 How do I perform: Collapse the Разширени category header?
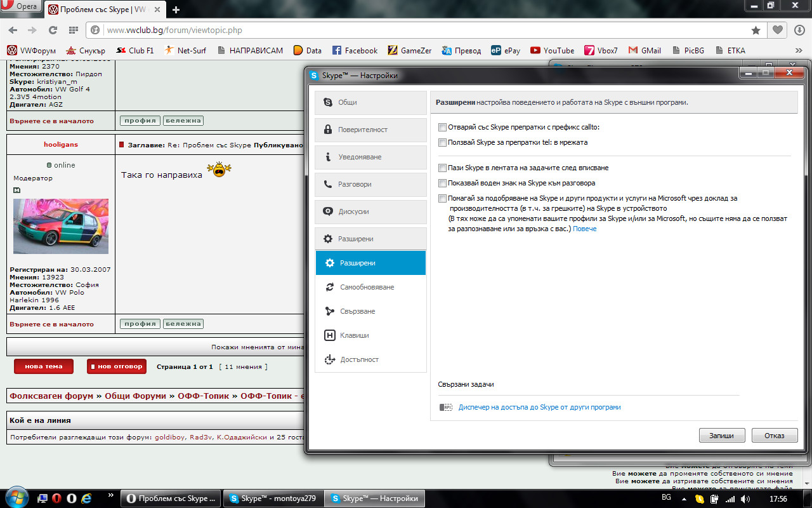click(371, 239)
